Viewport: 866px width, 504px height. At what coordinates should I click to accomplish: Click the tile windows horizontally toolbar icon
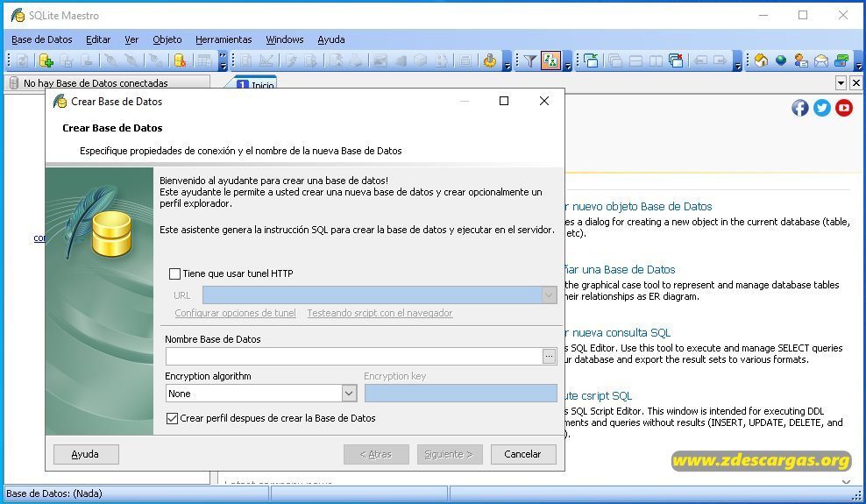(x=635, y=60)
